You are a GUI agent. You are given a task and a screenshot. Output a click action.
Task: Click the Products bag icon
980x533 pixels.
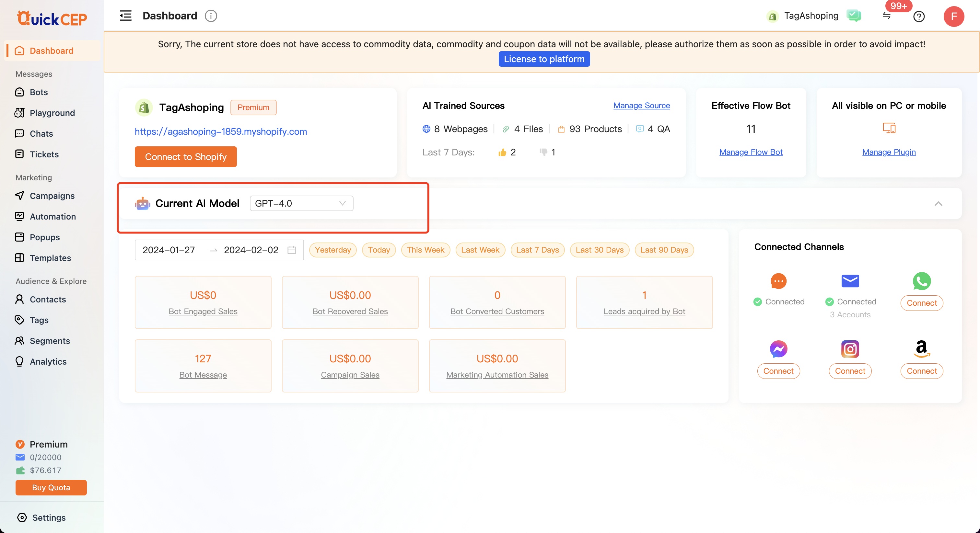pyautogui.click(x=561, y=129)
